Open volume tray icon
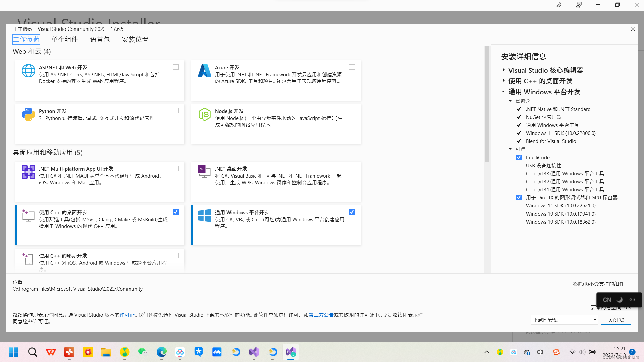The width and height of the screenshot is (644, 362). pos(582,352)
